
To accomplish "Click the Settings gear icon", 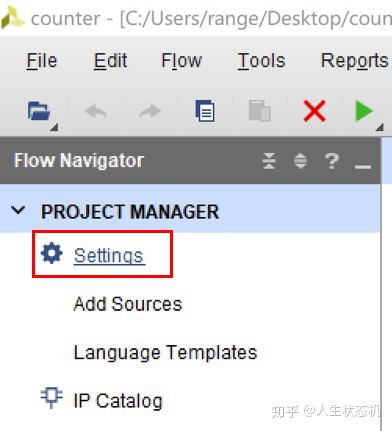I will (51, 253).
